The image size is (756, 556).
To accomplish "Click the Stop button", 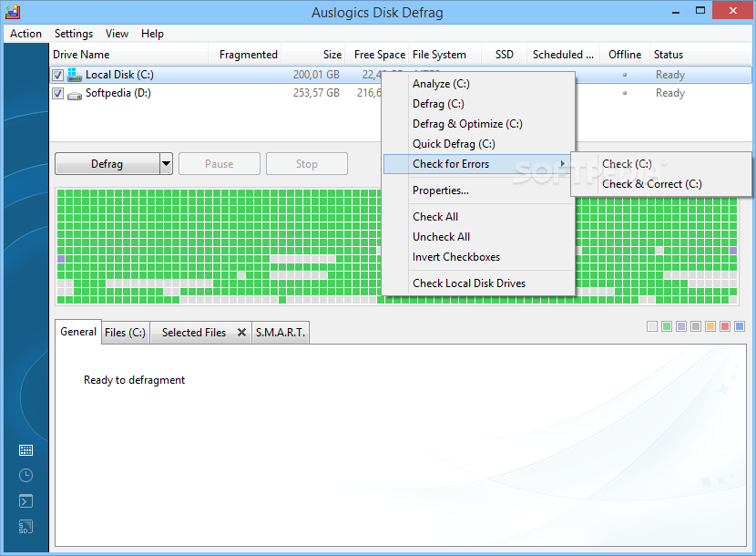I will coord(307,164).
